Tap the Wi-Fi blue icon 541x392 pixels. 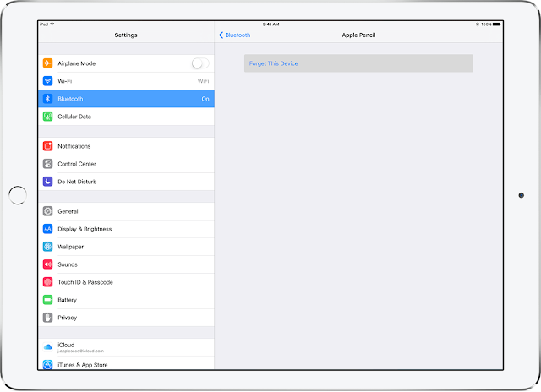pyautogui.click(x=47, y=81)
